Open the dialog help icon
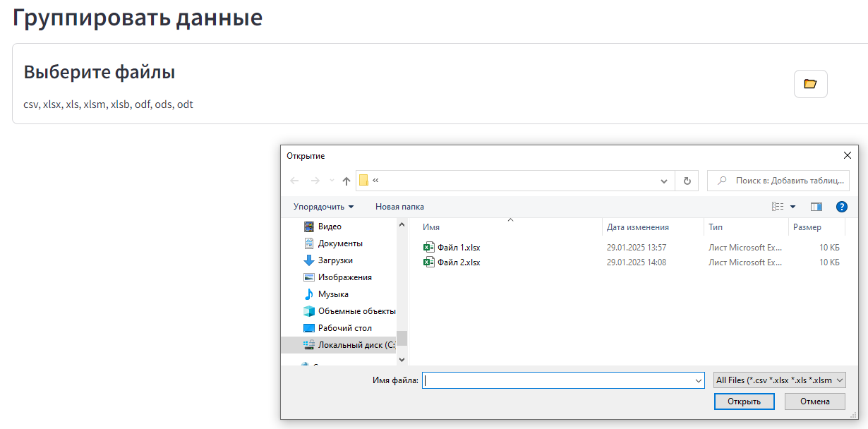Image resolution: width=868 pixels, height=429 pixels. tap(841, 207)
